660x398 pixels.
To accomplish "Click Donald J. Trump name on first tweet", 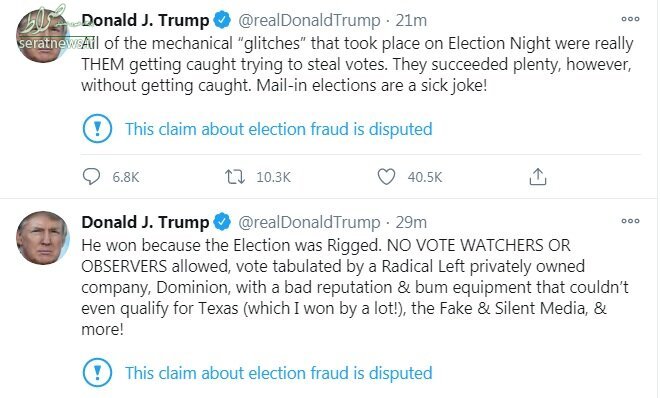I will pyautogui.click(x=145, y=20).
